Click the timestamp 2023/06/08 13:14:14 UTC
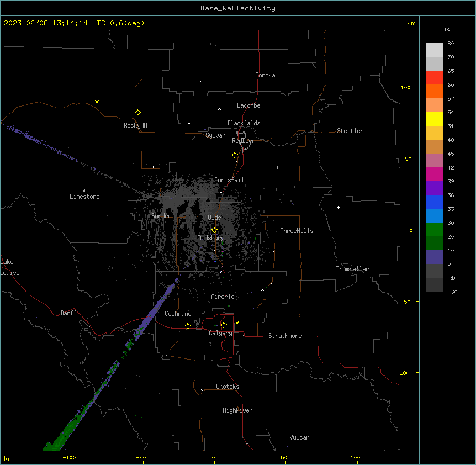476x465 pixels. 55,23
